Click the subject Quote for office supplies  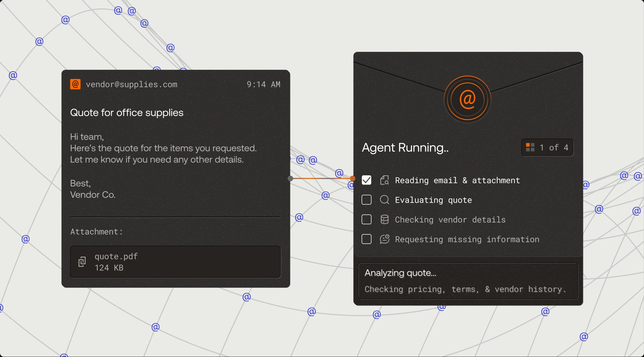tap(127, 113)
